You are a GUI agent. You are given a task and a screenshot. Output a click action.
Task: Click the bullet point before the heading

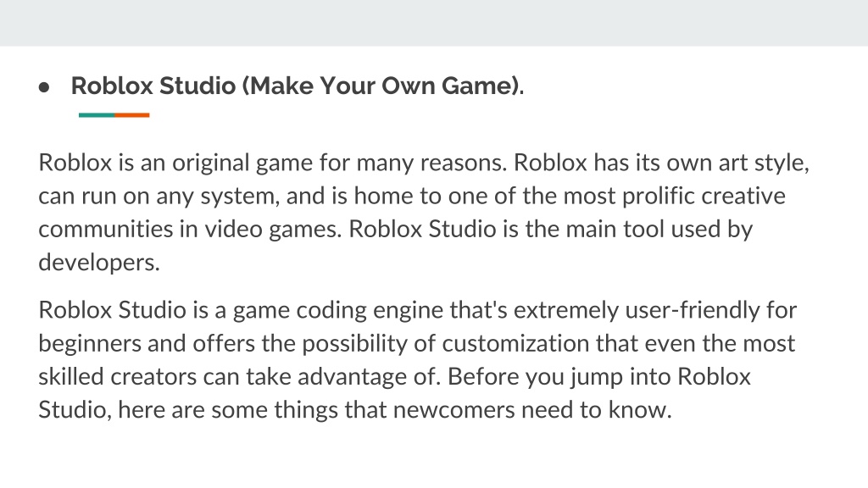point(44,87)
